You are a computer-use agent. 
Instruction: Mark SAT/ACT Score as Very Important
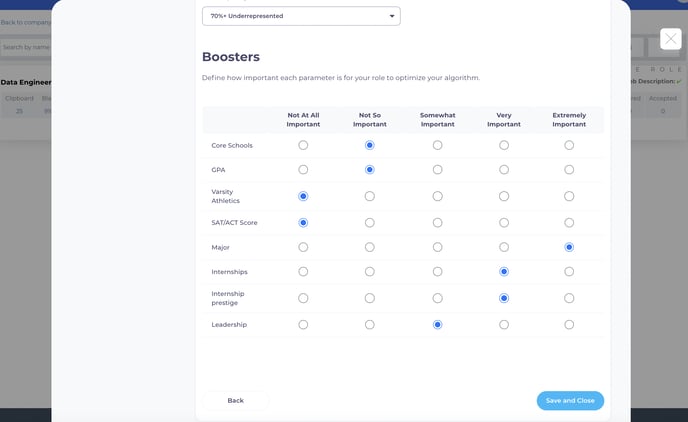[504, 222]
